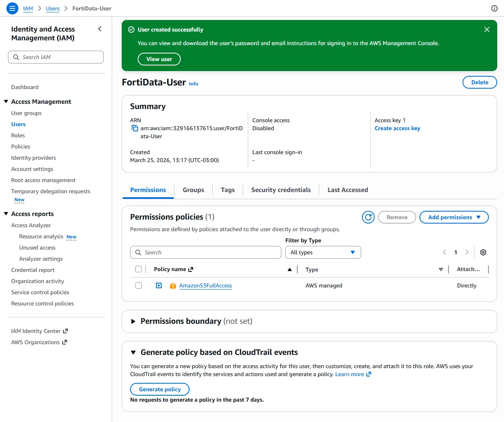504x422 pixels.
Task: Open Unused access in the sidebar
Action: pos(38,248)
